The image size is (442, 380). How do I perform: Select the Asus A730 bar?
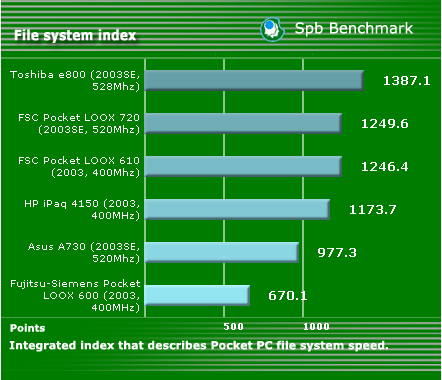222,252
